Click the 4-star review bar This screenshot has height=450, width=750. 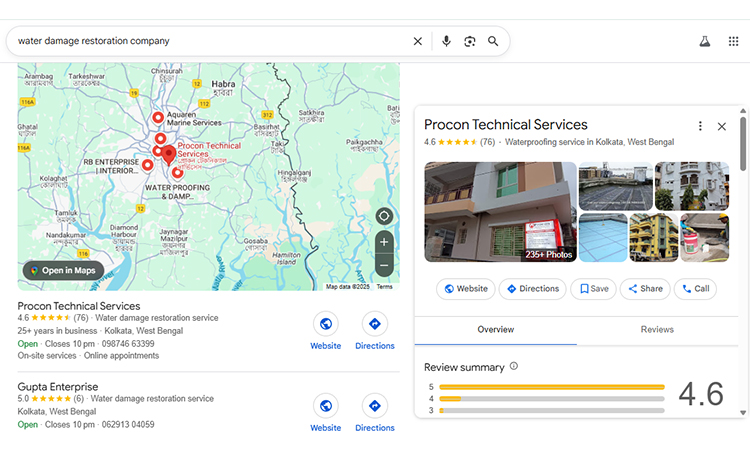pos(551,398)
